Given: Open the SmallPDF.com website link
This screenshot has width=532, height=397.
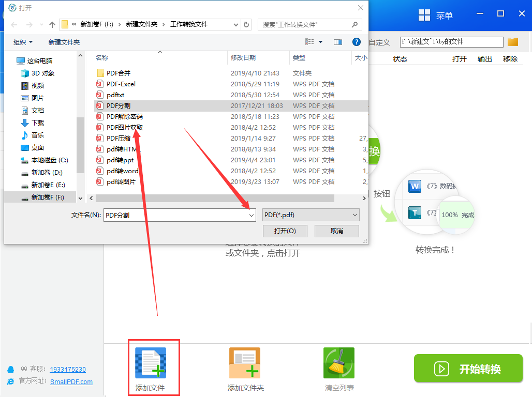Looking at the screenshot, I should click(x=71, y=381).
